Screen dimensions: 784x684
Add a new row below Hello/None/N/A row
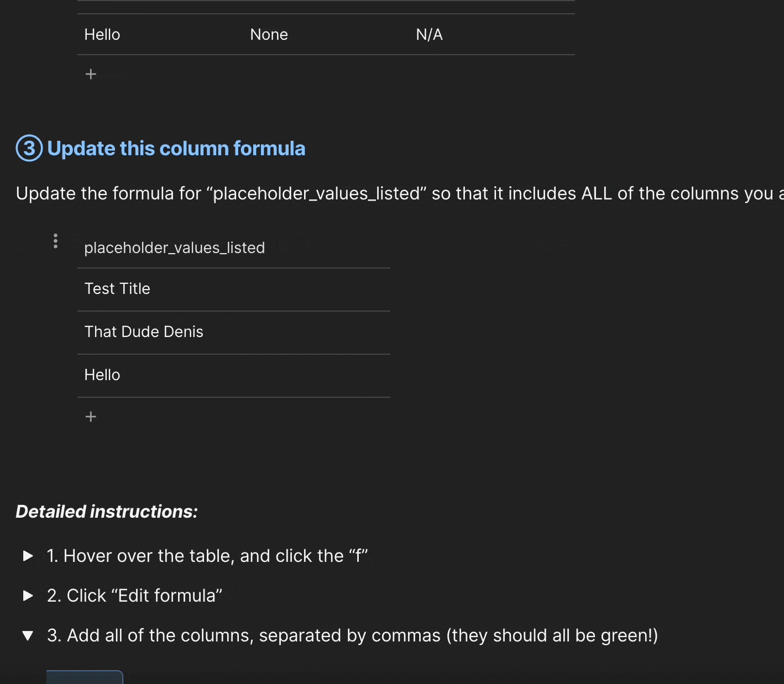tap(91, 74)
